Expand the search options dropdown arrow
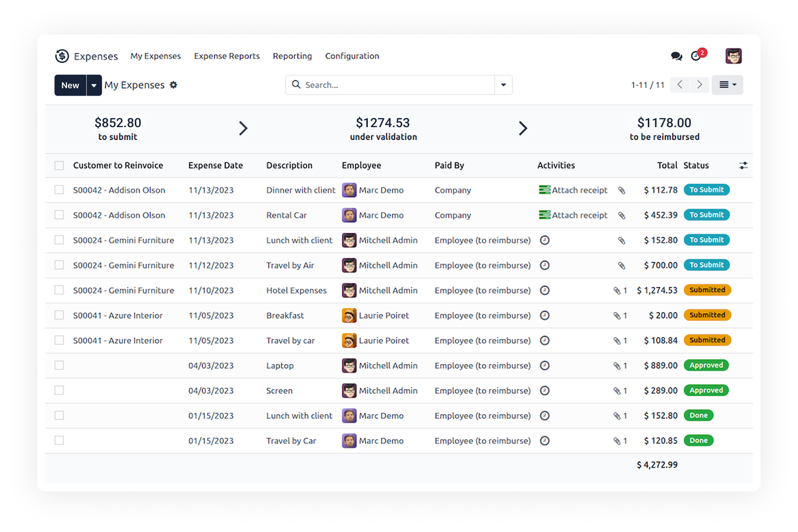 (x=503, y=85)
